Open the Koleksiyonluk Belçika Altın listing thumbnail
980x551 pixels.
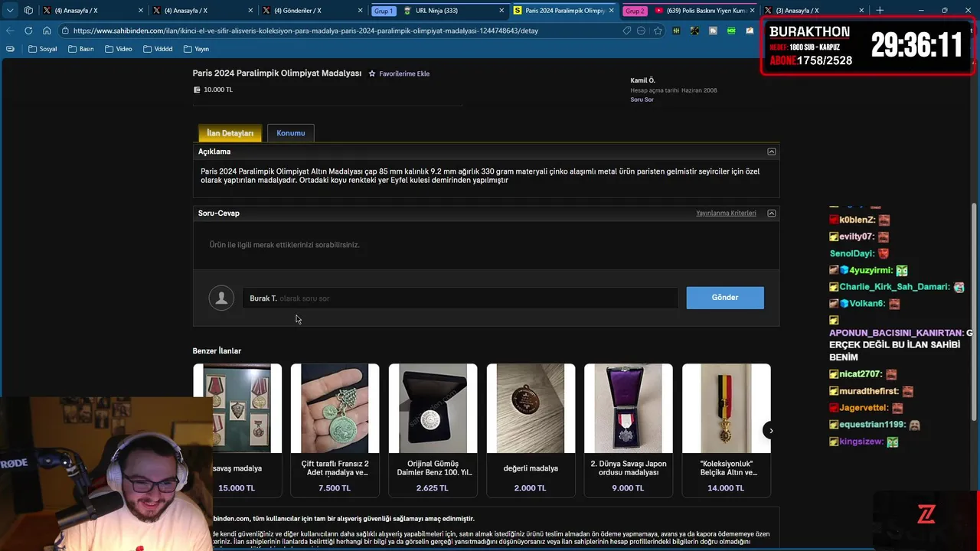(x=726, y=408)
